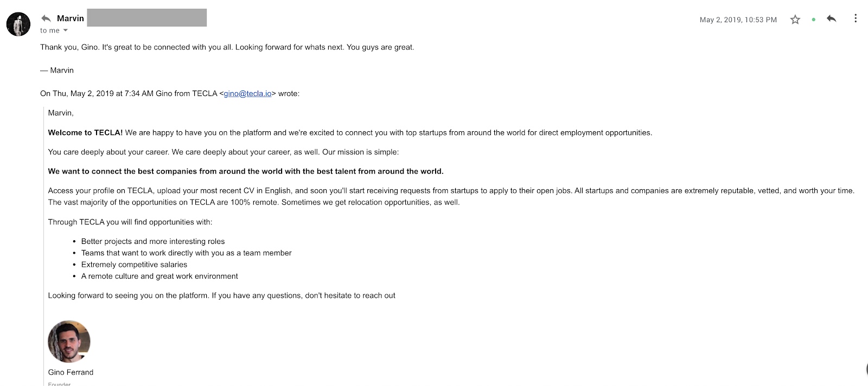Click the Founder title under the signature

59,384
